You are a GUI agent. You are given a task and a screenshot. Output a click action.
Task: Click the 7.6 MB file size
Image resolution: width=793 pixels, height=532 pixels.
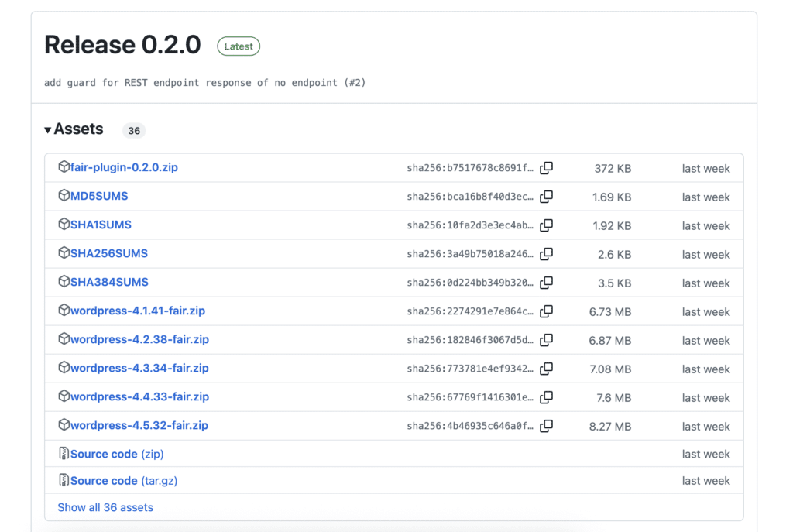coord(613,398)
